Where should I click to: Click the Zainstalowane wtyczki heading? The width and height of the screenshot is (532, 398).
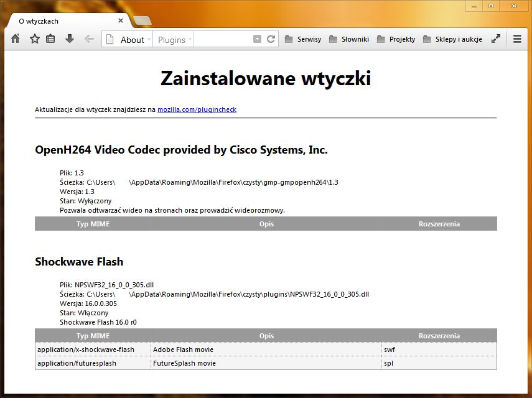click(266, 78)
